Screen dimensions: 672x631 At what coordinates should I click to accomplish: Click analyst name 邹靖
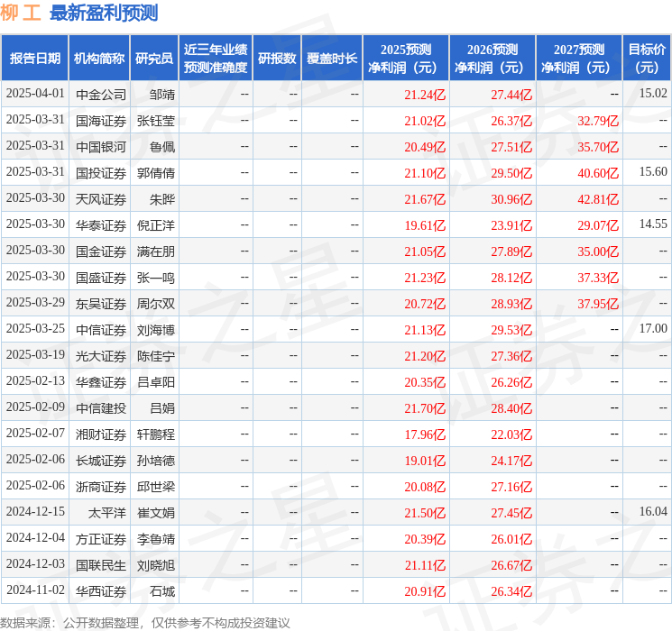(162, 95)
